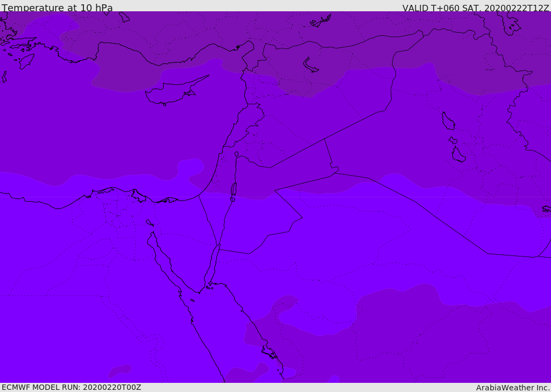The image size is (551, 392).
Task: Click the Crimea peninsula outline at top
Action: (321, 21)
